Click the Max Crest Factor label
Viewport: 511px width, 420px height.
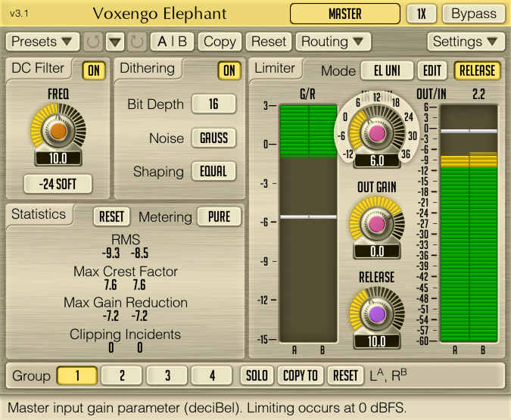[x=126, y=272]
